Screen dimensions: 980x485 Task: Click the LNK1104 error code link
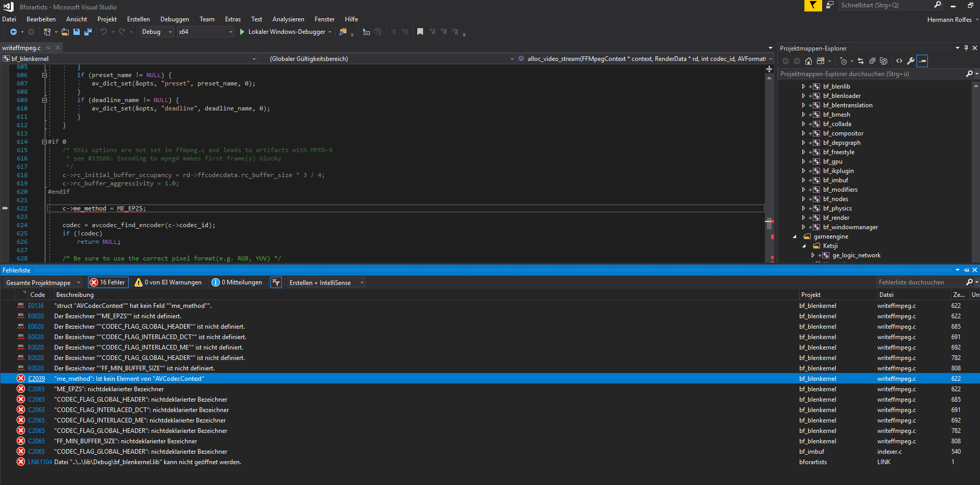pyautogui.click(x=40, y=462)
